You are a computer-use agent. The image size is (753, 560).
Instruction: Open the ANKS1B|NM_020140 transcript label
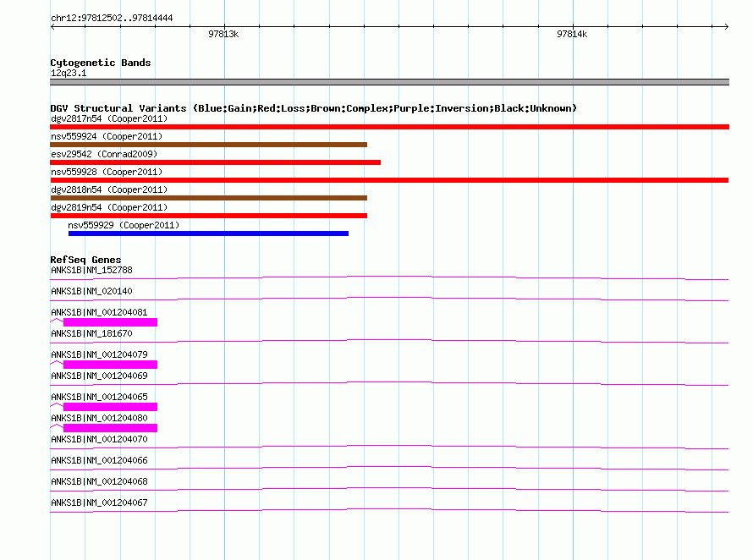91,292
